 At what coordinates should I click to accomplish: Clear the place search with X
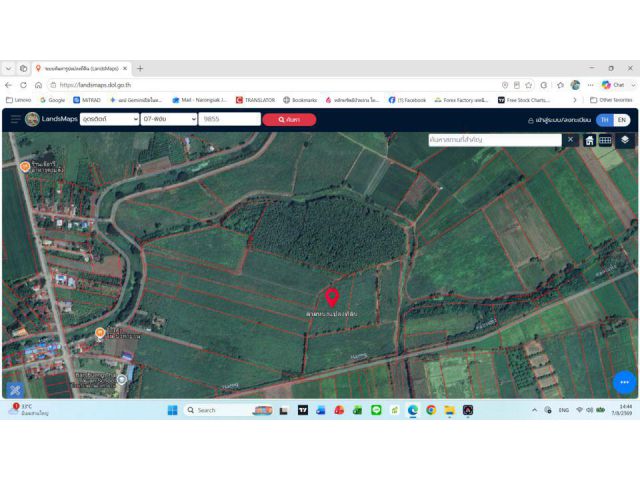pyautogui.click(x=570, y=140)
